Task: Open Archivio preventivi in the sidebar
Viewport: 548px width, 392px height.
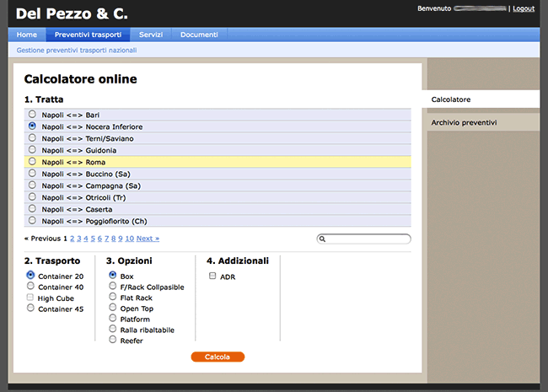Action: (x=483, y=122)
